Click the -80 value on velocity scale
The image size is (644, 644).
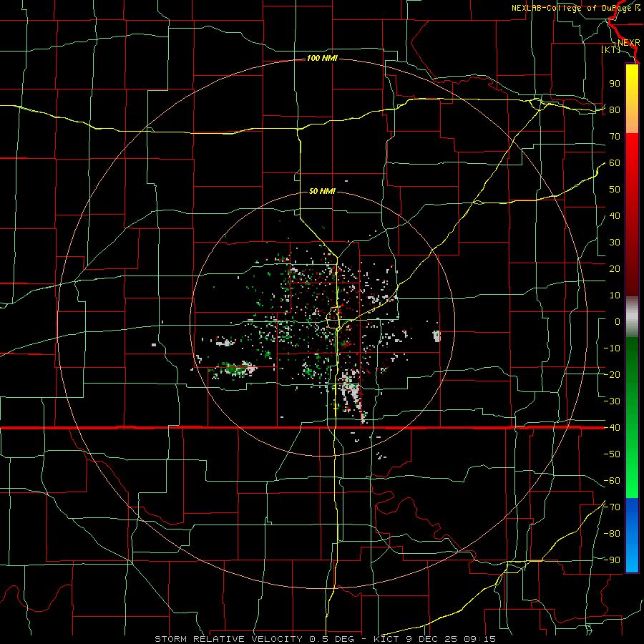612,534
